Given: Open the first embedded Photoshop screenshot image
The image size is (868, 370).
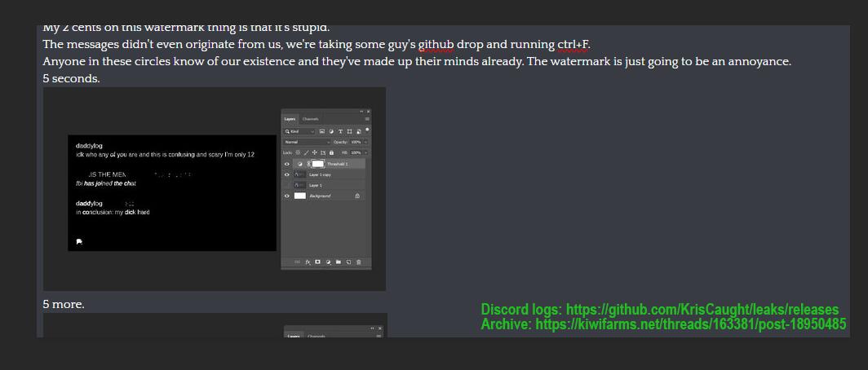Looking at the screenshot, I should [215, 188].
